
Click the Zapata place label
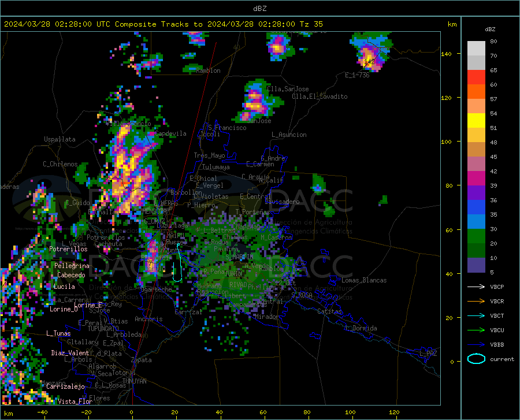142,360
